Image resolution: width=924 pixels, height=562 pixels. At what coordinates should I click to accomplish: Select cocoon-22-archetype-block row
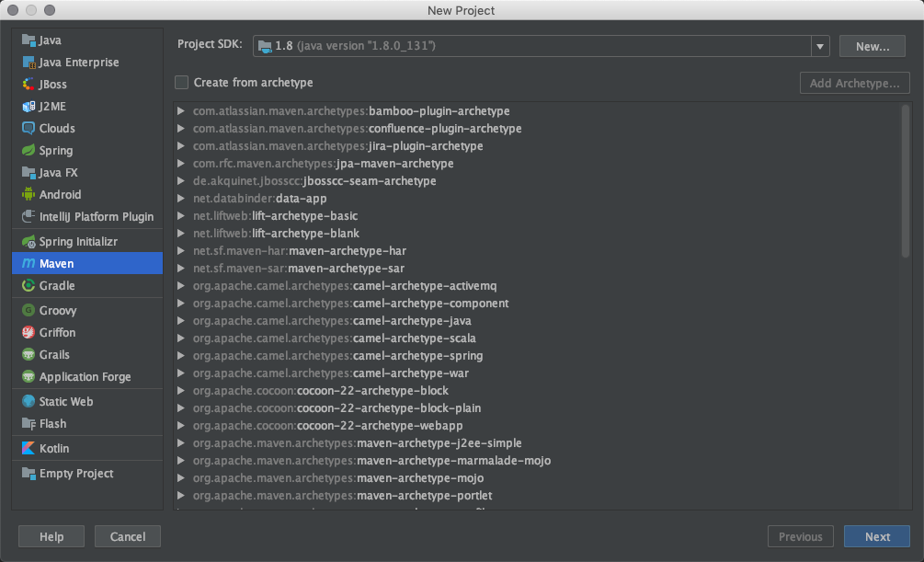[x=536, y=390]
